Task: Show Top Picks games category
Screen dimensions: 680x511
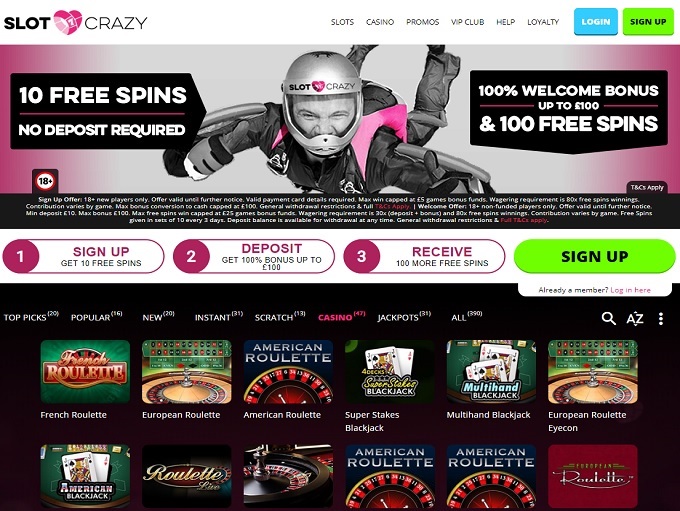Action: coord(31,317)
